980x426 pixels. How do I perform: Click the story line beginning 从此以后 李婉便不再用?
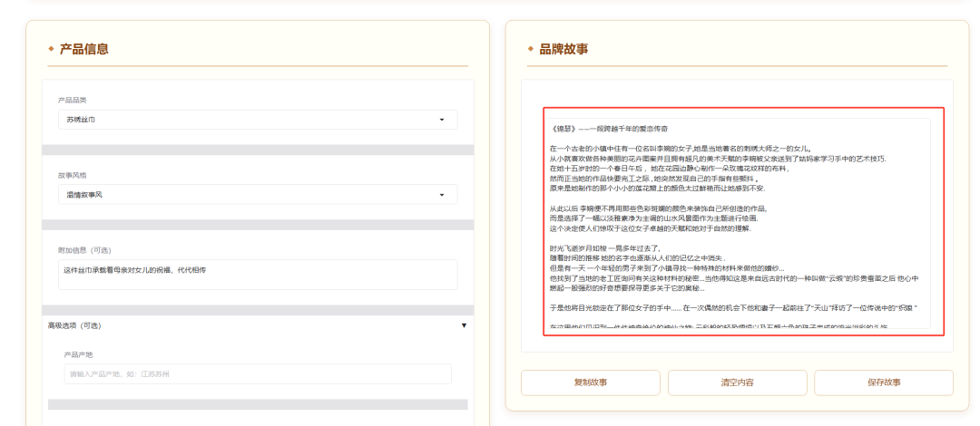pyautogui.click(x=658, y=208)
